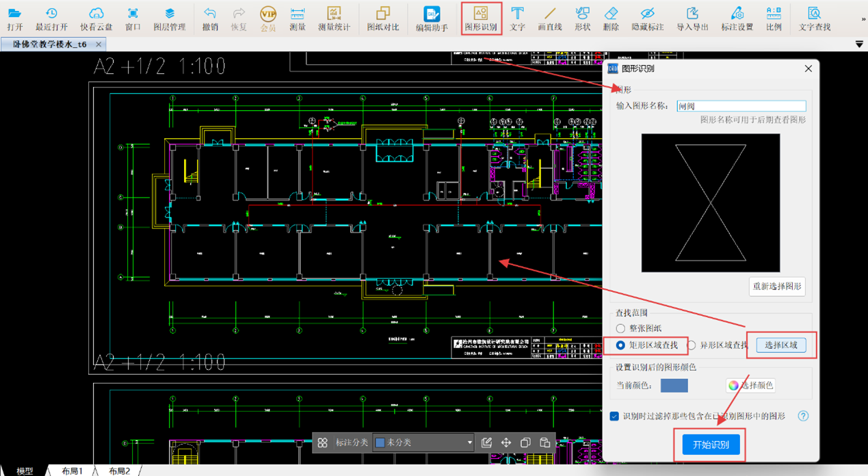Image resolution: width=868 pixels, height=476 pixels.
Task: Open the document tab list arrow
Action: 860,44
